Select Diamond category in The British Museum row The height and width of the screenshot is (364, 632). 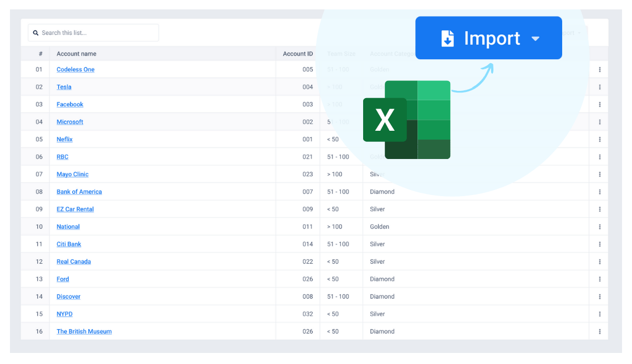tap(382, 331)
